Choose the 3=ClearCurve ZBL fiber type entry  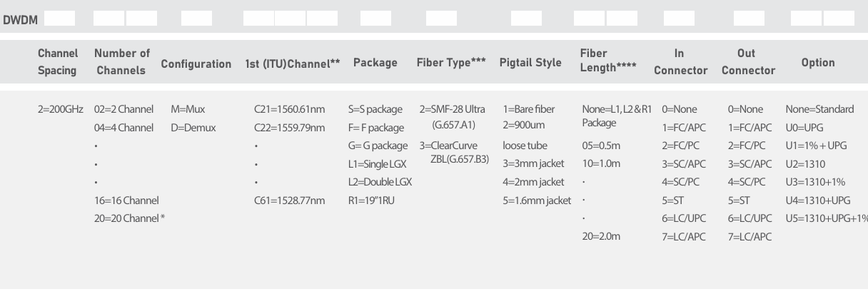coord(455,152)
